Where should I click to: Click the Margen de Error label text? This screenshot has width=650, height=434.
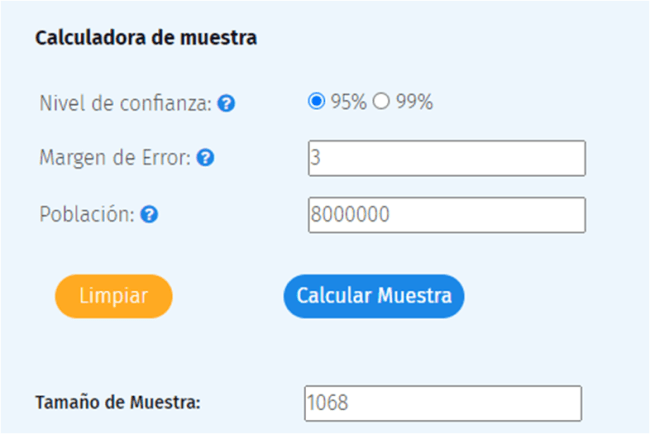click(115, 158)
